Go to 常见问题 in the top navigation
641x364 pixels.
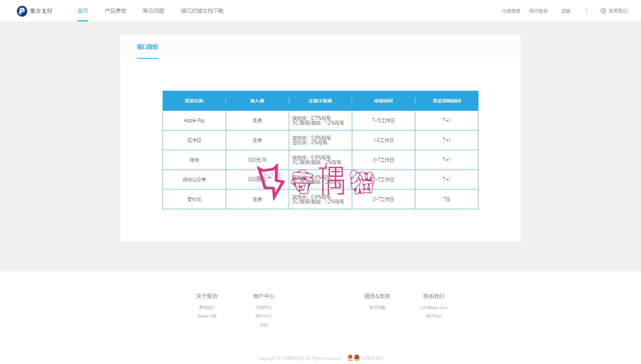click(x=154, y=11)
